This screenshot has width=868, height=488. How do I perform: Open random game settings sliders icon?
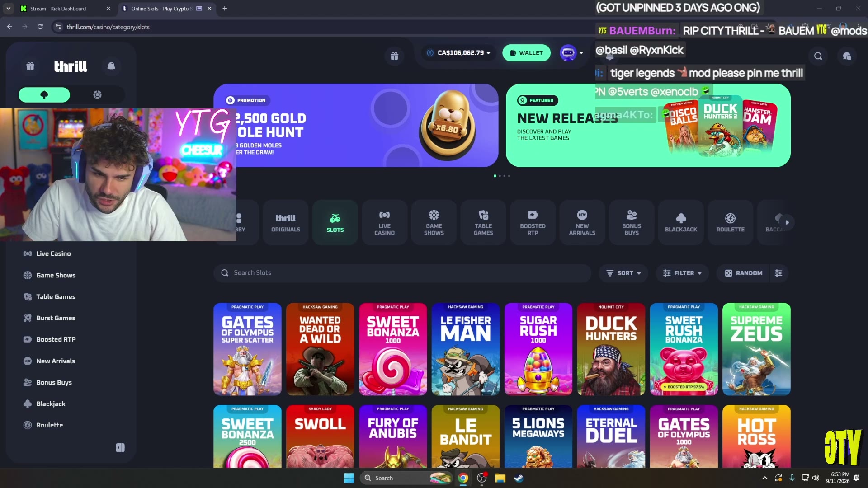pos(778,273)
